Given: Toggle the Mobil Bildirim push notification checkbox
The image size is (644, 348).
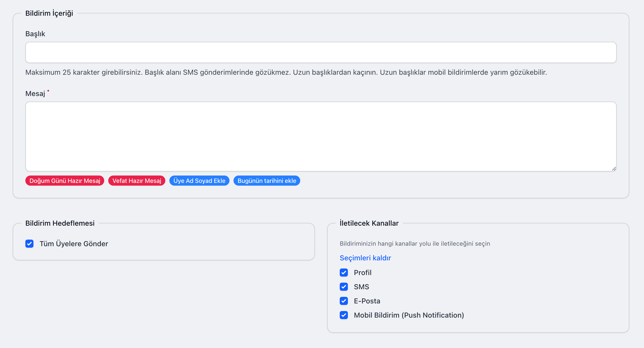Looking at the screenshot, I should [344, 315].
